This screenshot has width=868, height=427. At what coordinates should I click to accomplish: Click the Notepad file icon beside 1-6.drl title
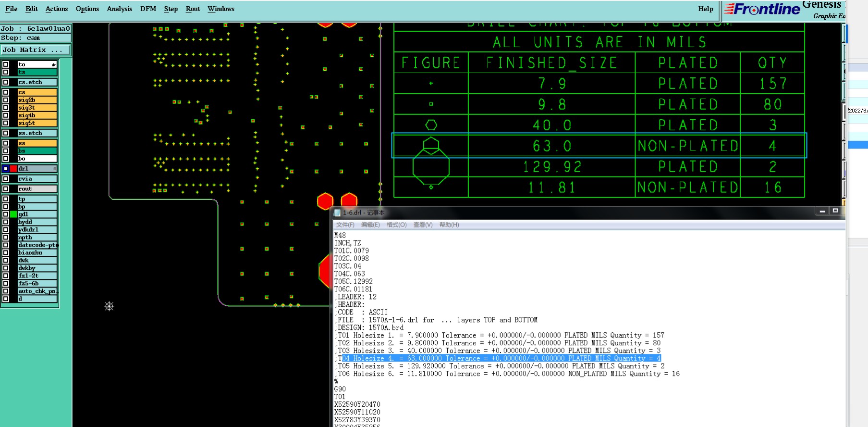tap(337, 213)
